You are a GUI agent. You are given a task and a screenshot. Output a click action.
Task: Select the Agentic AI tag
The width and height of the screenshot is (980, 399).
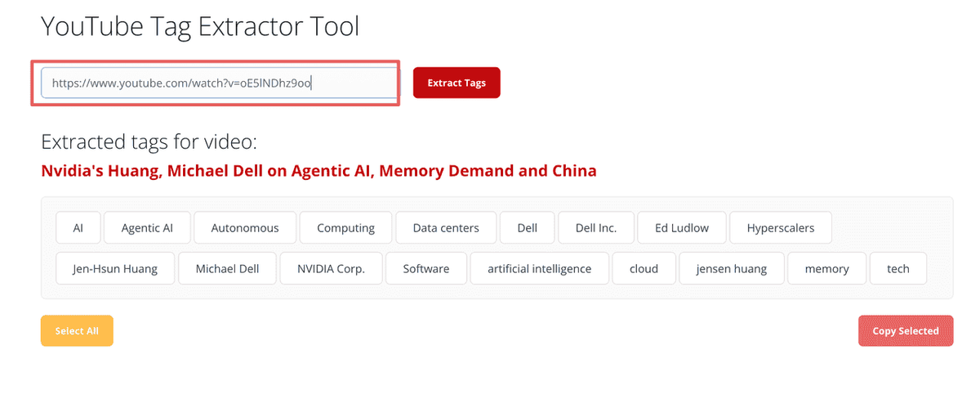[x=147, y=227]
